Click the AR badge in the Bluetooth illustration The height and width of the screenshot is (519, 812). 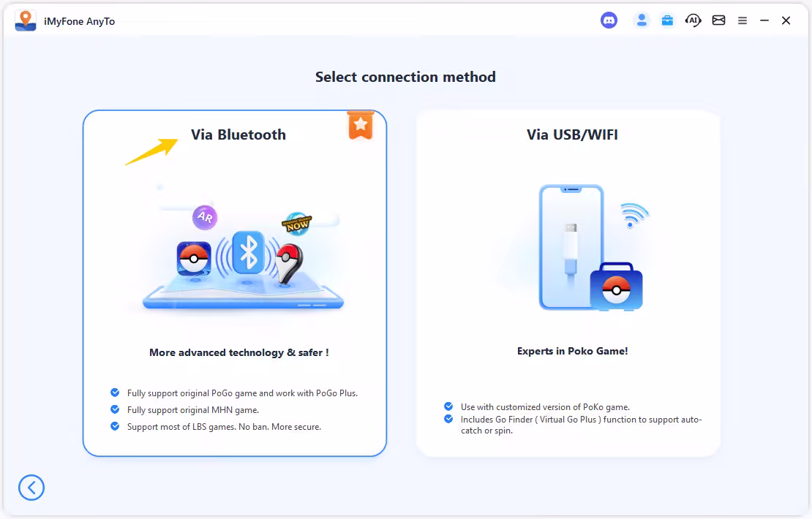point(205,217)
